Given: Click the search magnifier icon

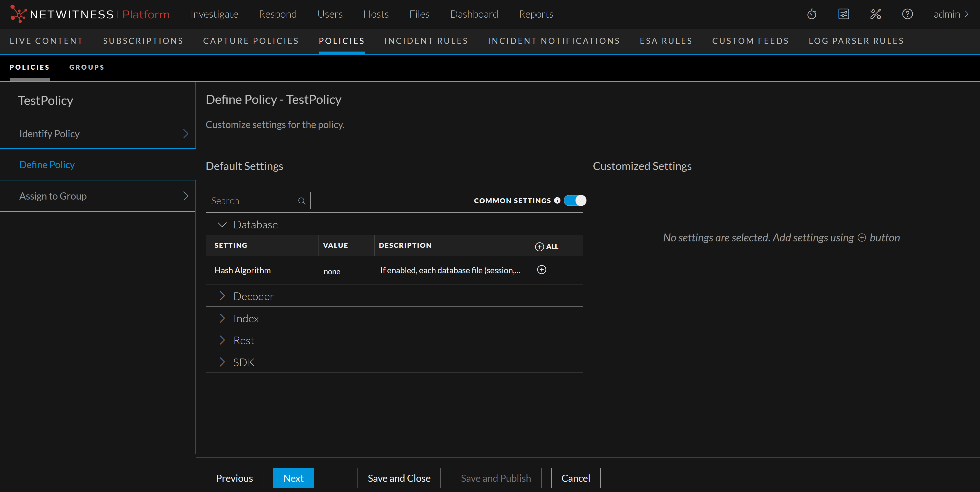Looking at the screenshot, I should [x=302, y=201].
